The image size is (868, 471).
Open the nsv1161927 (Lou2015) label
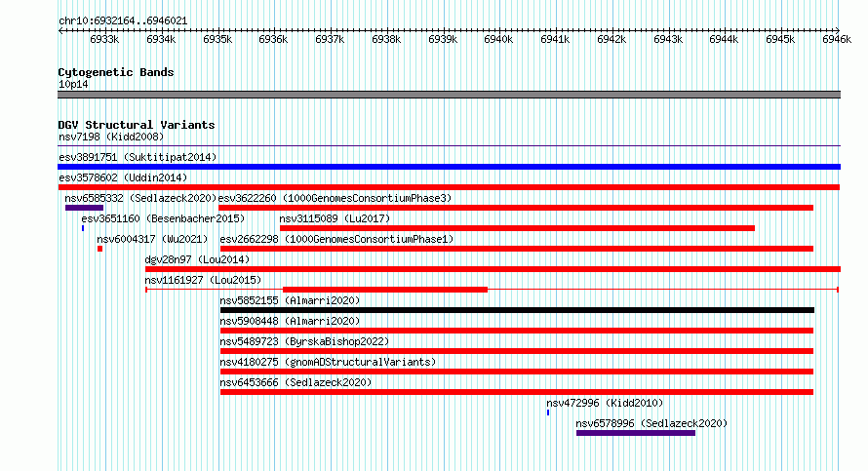(203, 280)
